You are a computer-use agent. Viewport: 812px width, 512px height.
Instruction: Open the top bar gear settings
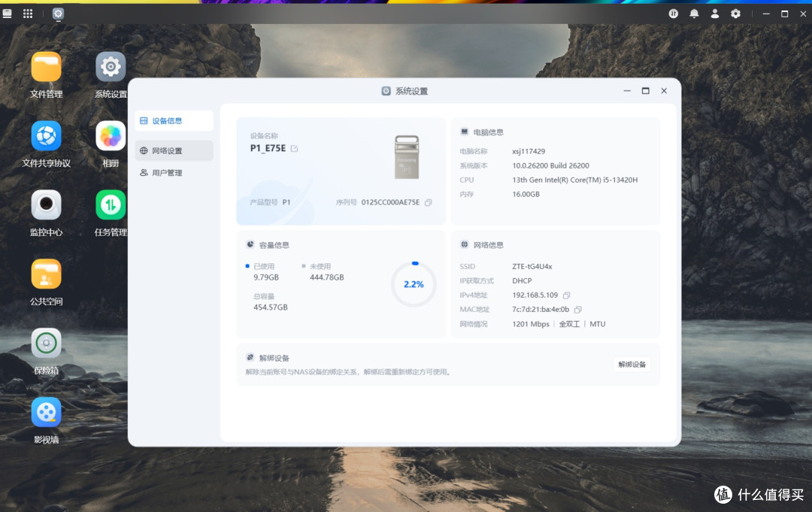coord(735,14)
